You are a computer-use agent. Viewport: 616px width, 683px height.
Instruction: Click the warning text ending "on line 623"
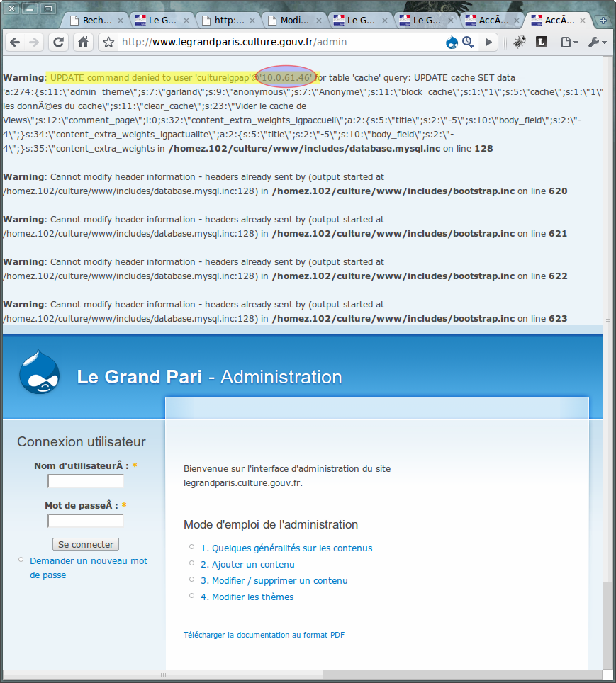(x=285, y=312)
